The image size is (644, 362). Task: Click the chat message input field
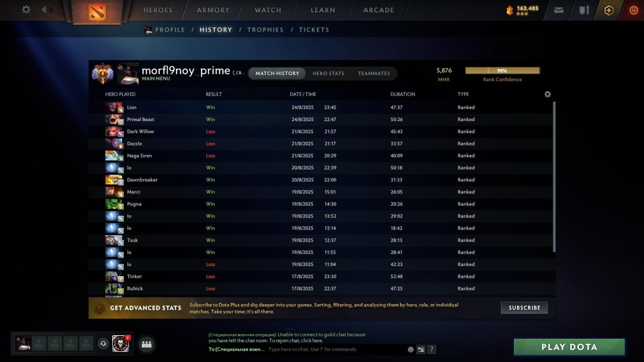336,349
